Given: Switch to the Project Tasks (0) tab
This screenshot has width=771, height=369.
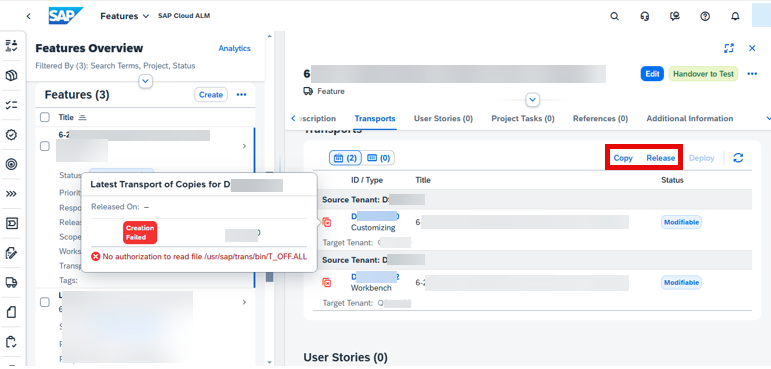Looking at the screenshot, I should pos(523,119).
